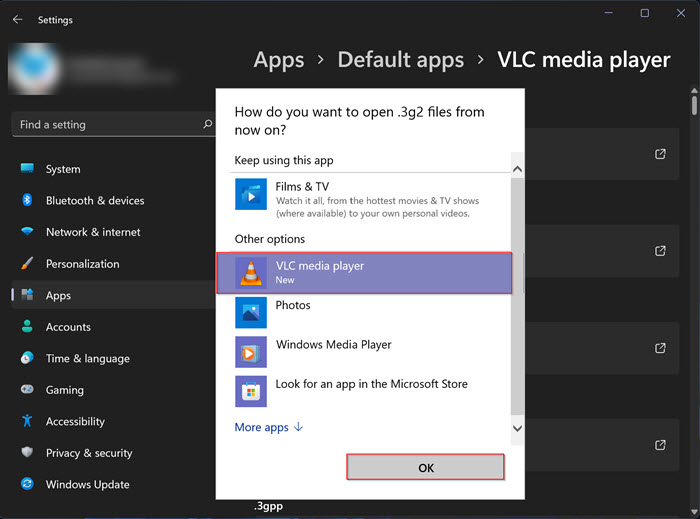Click the third external link icon on right
Viewport: 700px width, 519px height.
[x=660, y=348]
